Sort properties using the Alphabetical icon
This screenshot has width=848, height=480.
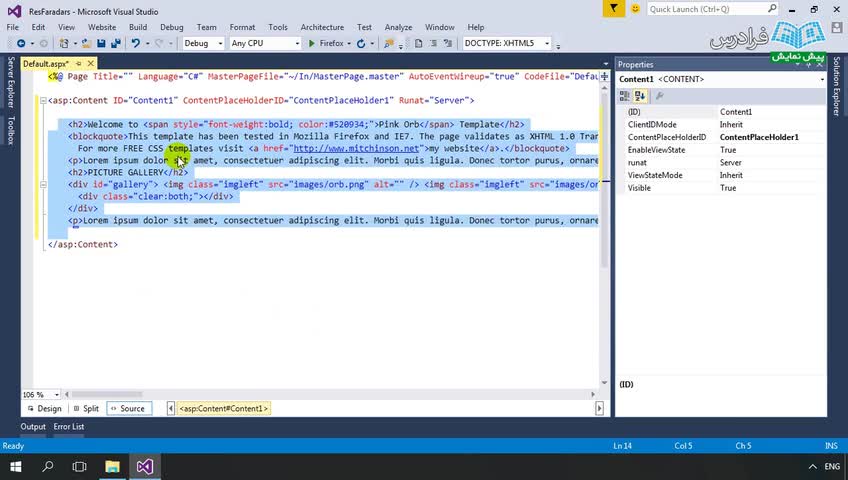pyautogui.click(x=640, y=96)
